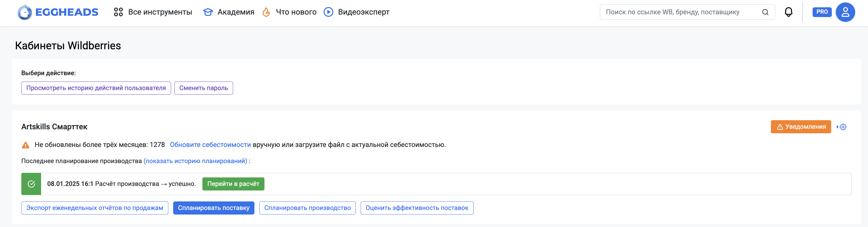Open the all tools grid icon
This screenshot has width=868, height=227.
pos(118,12)
